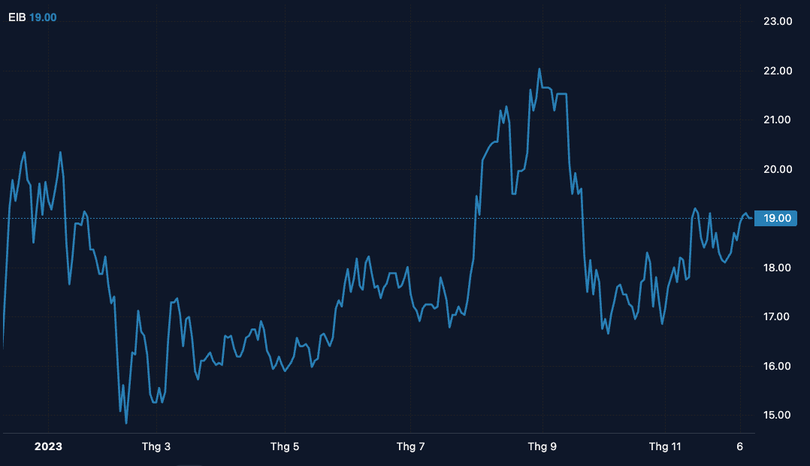
Task: Click the 17.00 price axis label
Action: pos(777,317)
